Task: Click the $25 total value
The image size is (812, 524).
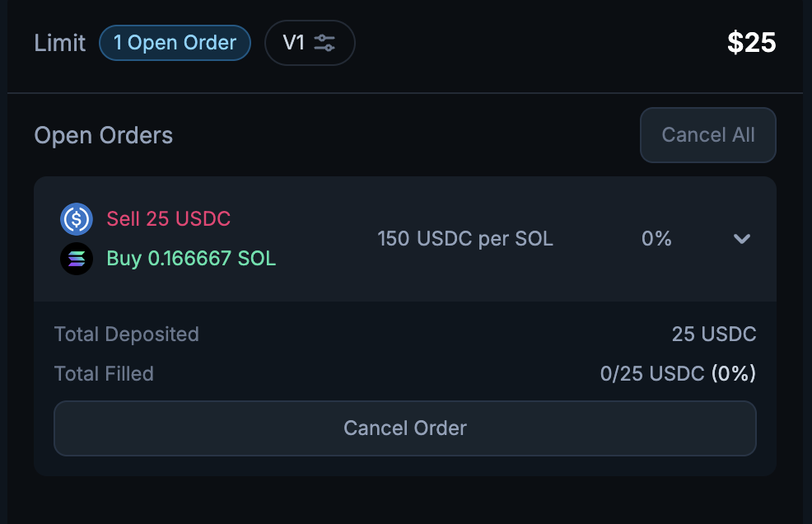Action: 751,43
